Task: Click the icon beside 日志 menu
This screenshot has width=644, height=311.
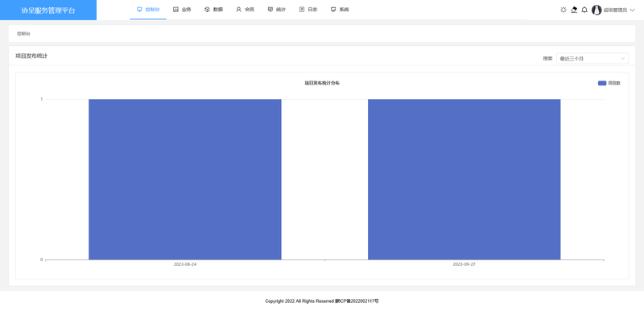Action: coord(302,10)
